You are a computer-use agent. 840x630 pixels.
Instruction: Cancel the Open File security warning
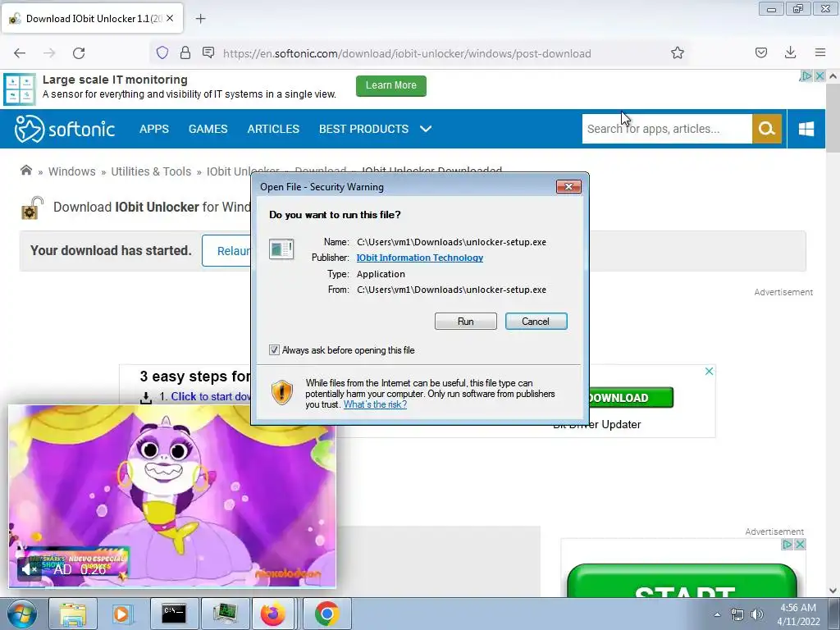[x=536, y=322]
